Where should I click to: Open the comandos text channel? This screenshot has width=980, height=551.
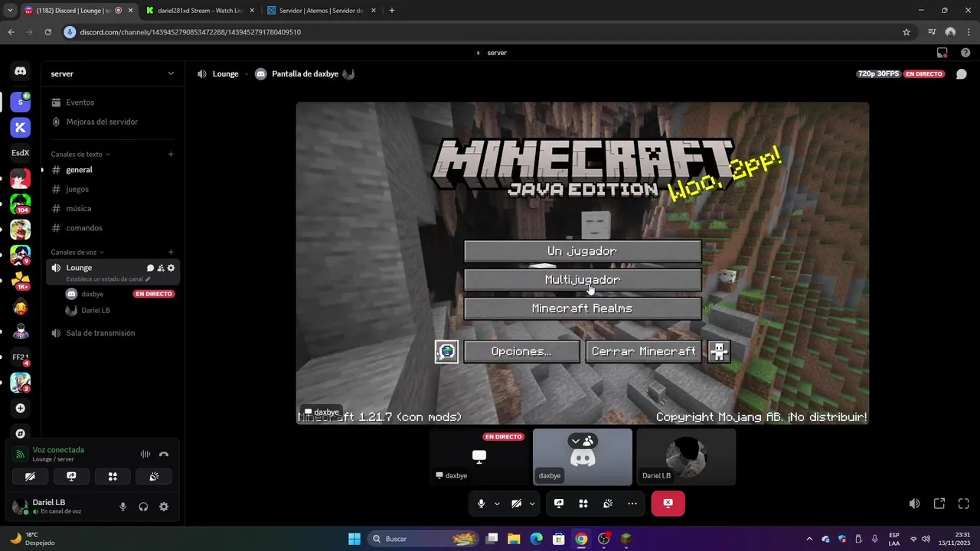(x=112, y=228)
